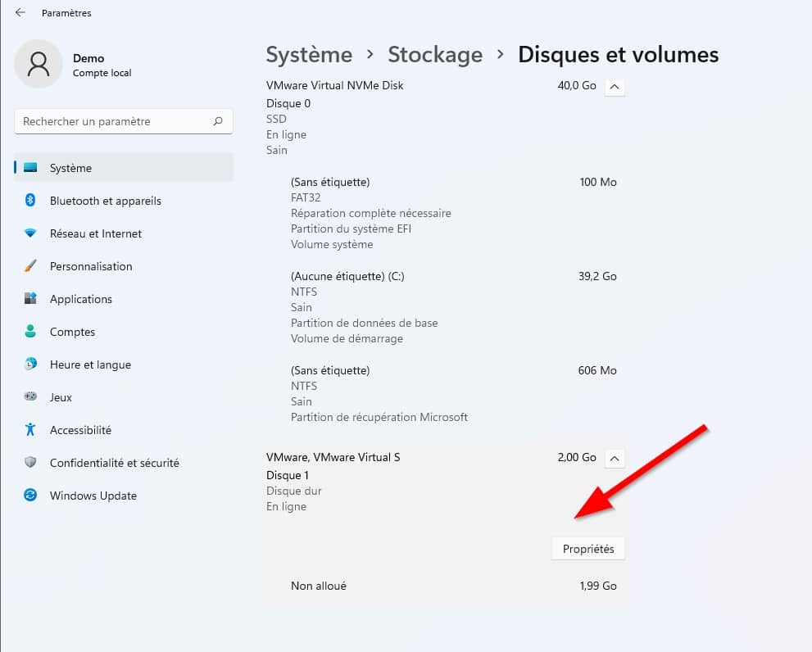
Task: Click the Comptes person icon
Action: click(30, 332)
